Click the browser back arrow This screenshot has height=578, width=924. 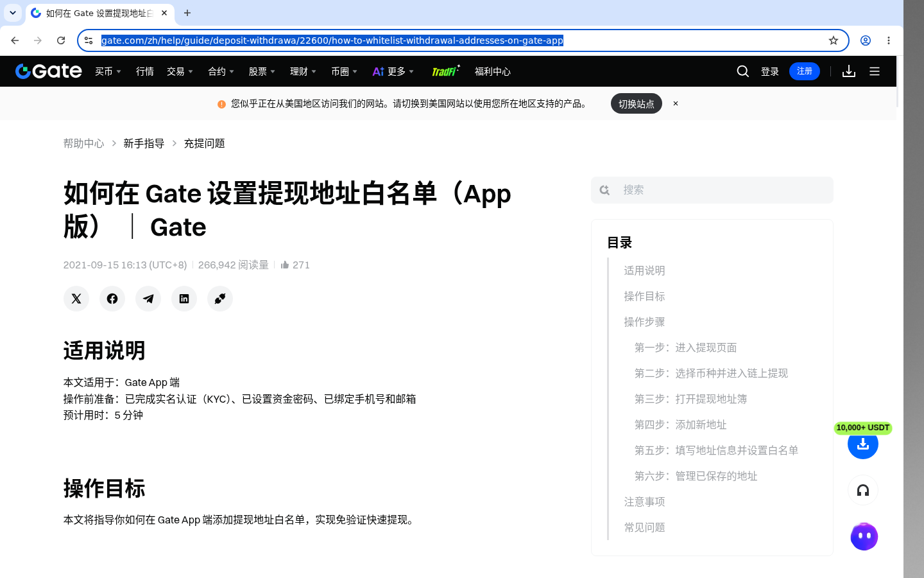[15, 40]
